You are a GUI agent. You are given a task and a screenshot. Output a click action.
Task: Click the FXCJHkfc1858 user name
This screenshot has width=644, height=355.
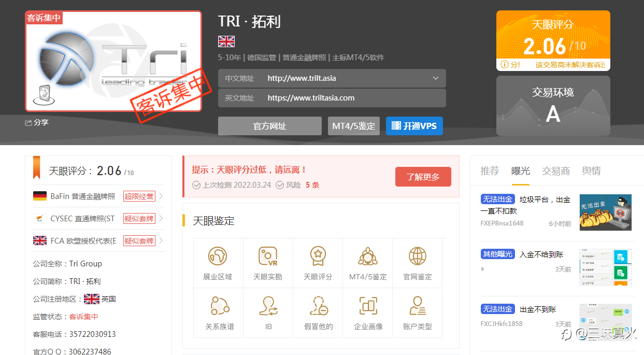pos(502,324)
